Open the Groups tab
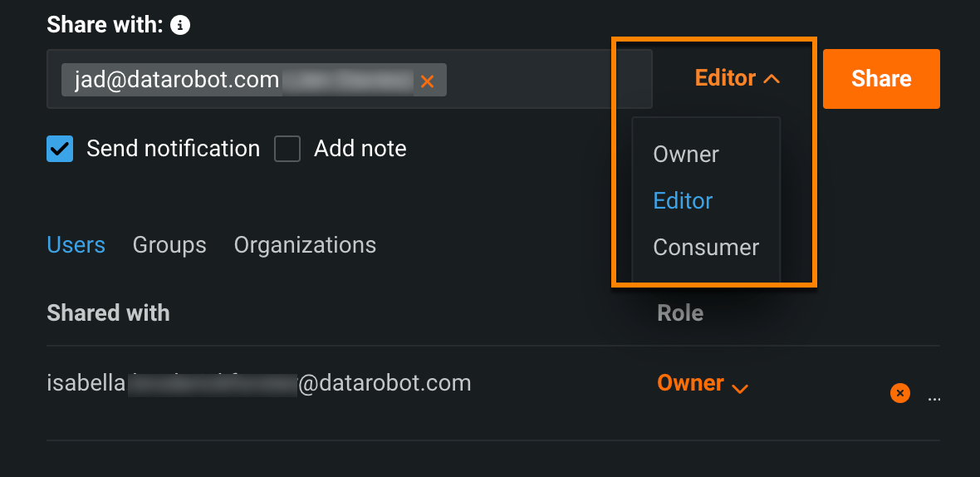980x477 pixels. pos(169,245)
